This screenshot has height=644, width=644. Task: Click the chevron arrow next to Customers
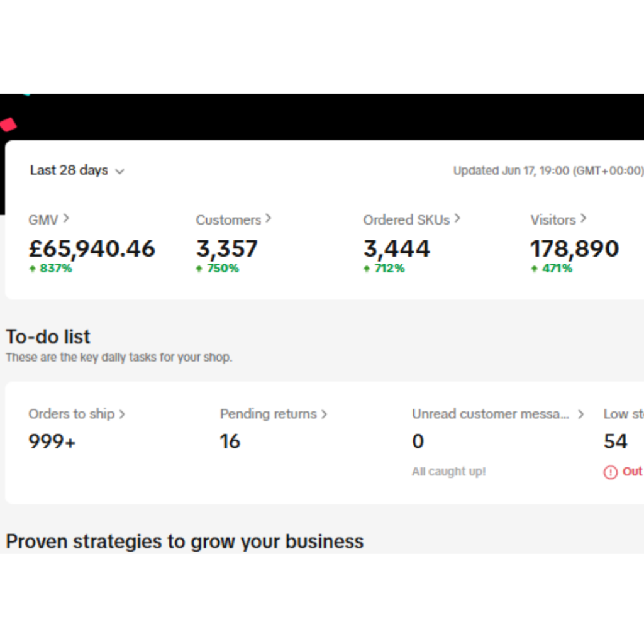point(269,218)
